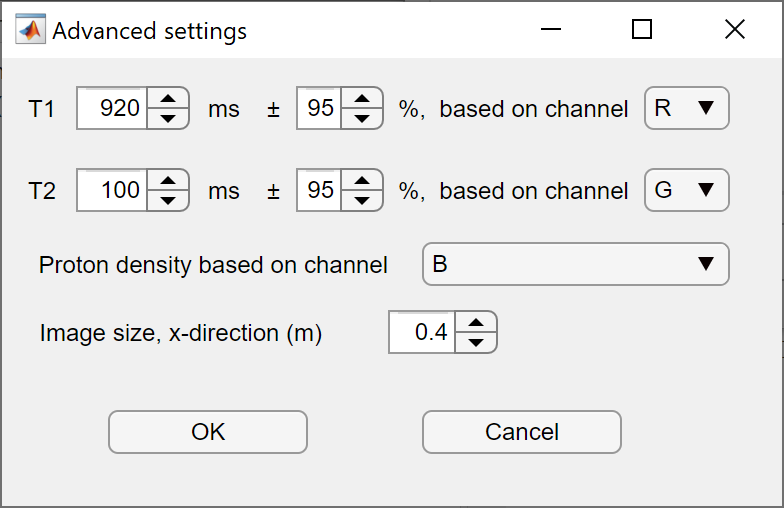Image resolution: width=784 pixels, height=508 pixels.
Task: Decrease the T2 value in ms
Action: click(168, 200)
